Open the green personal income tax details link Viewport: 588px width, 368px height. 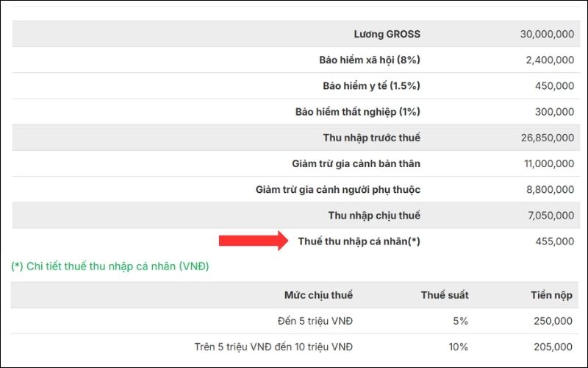(x=110, y=266)
